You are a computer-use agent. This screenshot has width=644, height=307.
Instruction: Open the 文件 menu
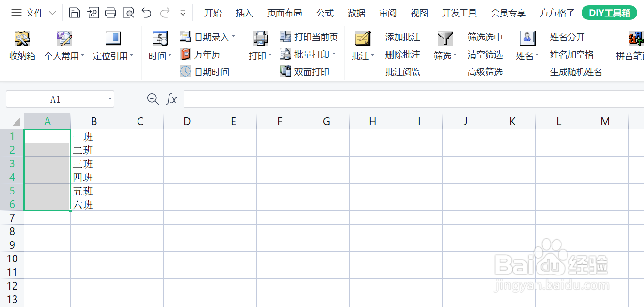(x=34, y=13)
